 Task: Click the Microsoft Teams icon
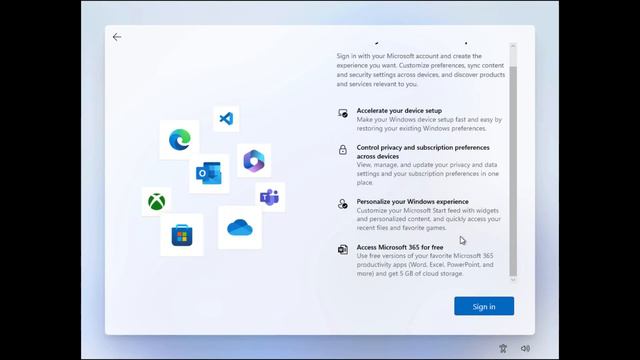pos(269,198)
